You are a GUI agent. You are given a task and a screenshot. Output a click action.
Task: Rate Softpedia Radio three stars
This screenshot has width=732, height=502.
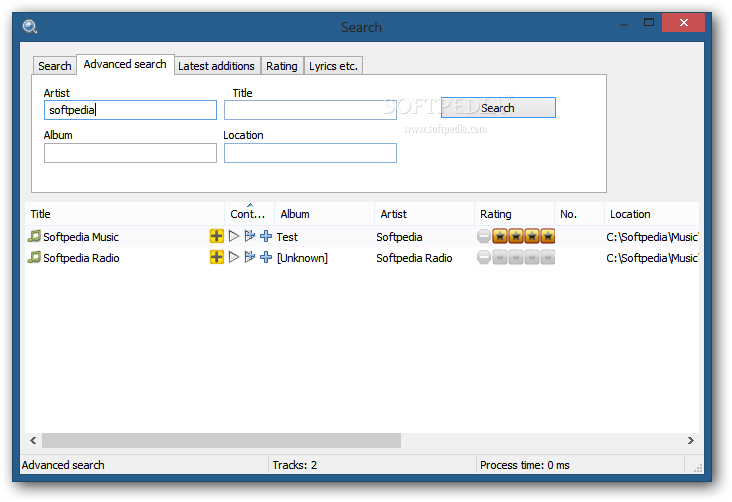pos(532,257)
